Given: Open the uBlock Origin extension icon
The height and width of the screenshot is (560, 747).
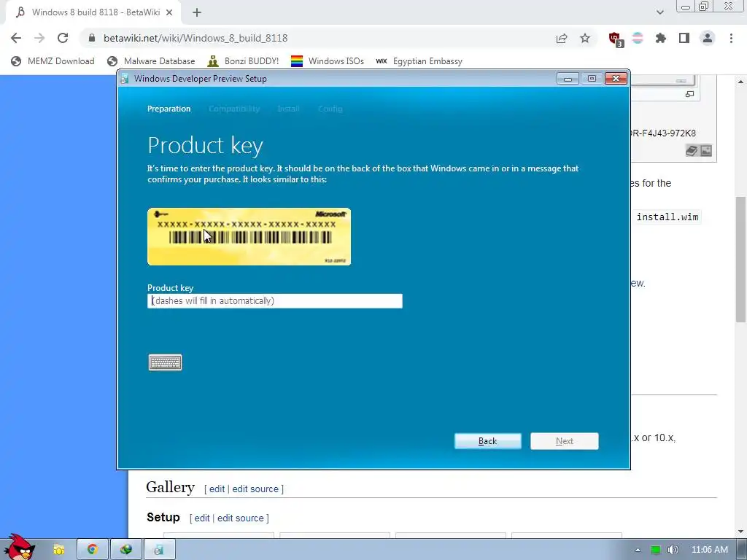Looking at the screenshot, I should [616, 39].
